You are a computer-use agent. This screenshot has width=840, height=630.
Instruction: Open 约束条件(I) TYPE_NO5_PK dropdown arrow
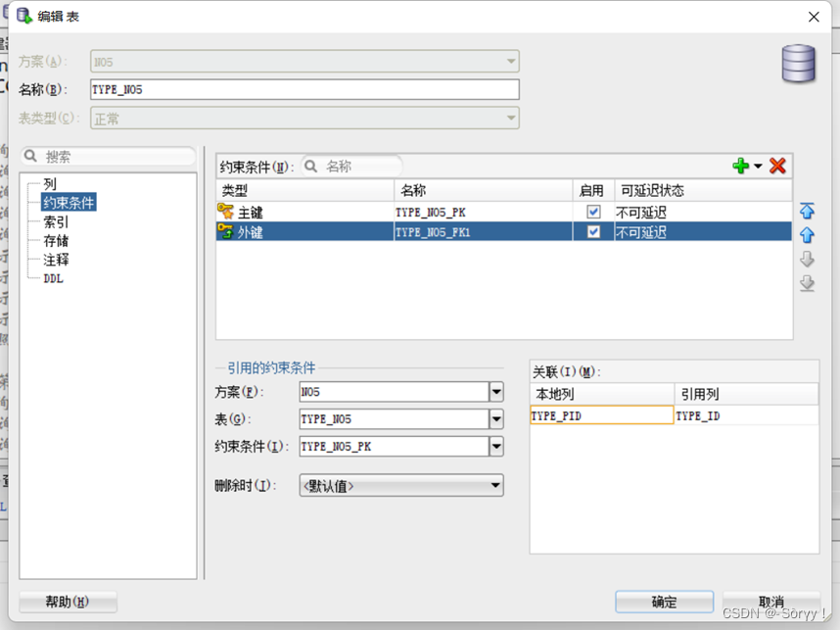point(496,446)
